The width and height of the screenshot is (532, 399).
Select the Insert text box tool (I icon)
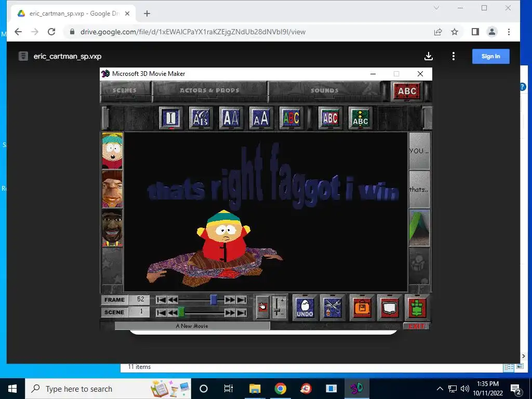point(170,118)
